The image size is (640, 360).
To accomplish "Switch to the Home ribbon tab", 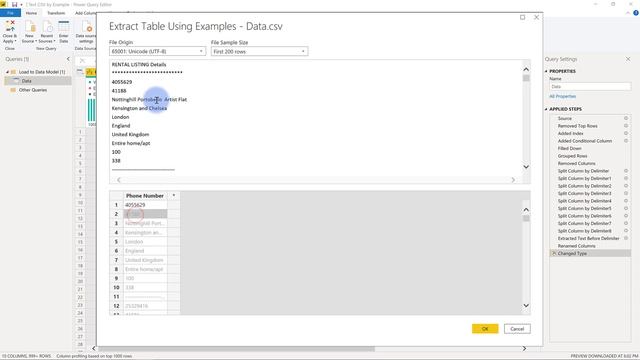I will (31, 13).
